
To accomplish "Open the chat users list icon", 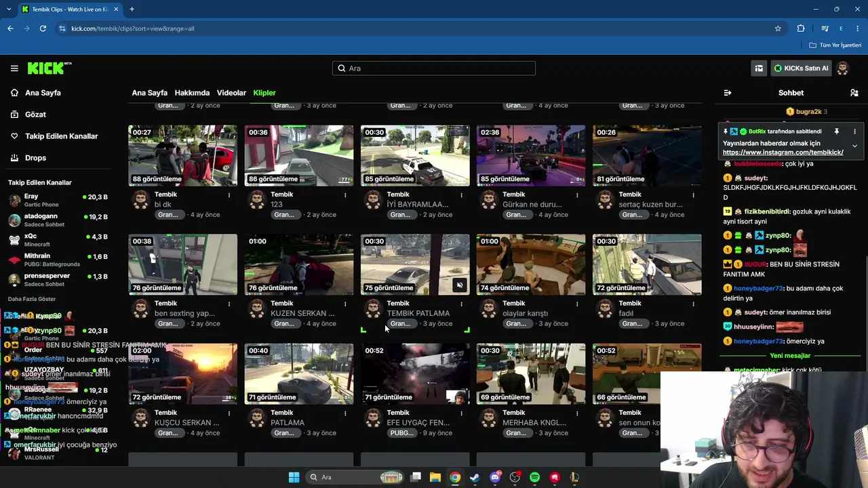I will [854, 93].
